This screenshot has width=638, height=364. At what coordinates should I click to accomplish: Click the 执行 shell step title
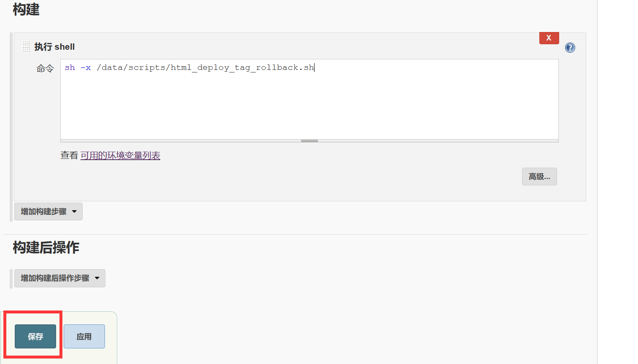pyautogui.click(x=54, y=47)
